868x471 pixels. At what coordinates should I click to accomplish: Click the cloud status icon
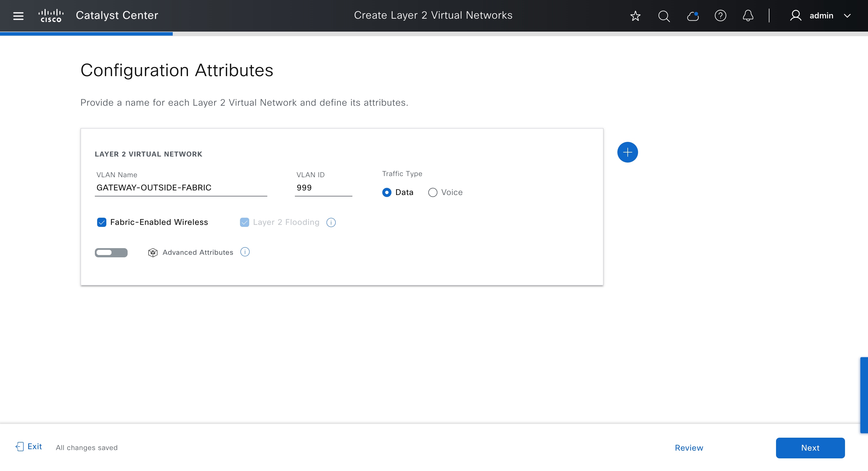(x=692, y=16)
